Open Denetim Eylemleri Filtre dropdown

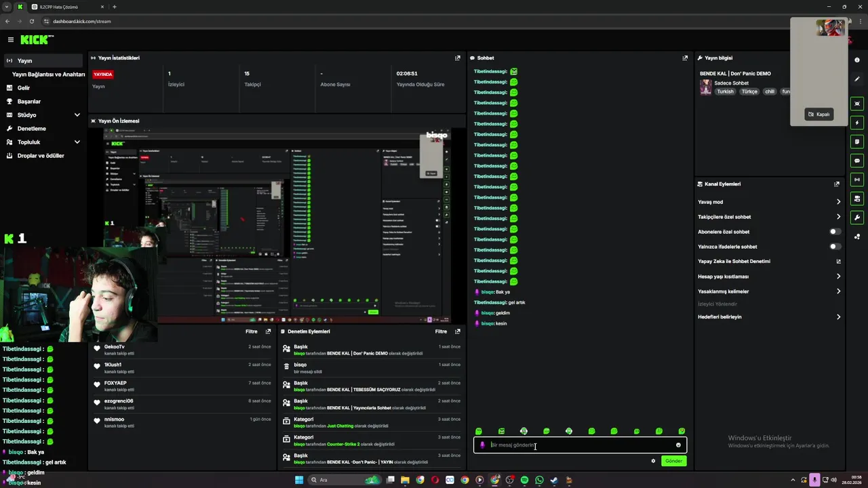point(441,331)
